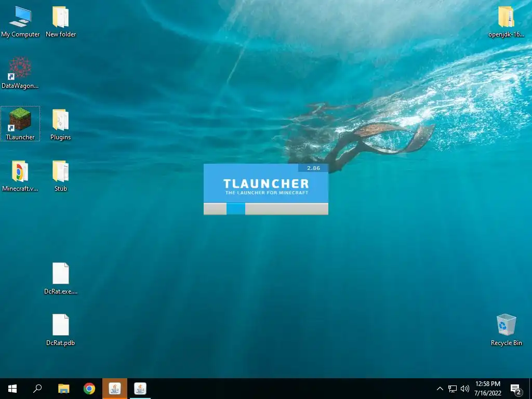Select the DataWagon shortcut icon

pos(20,73)
